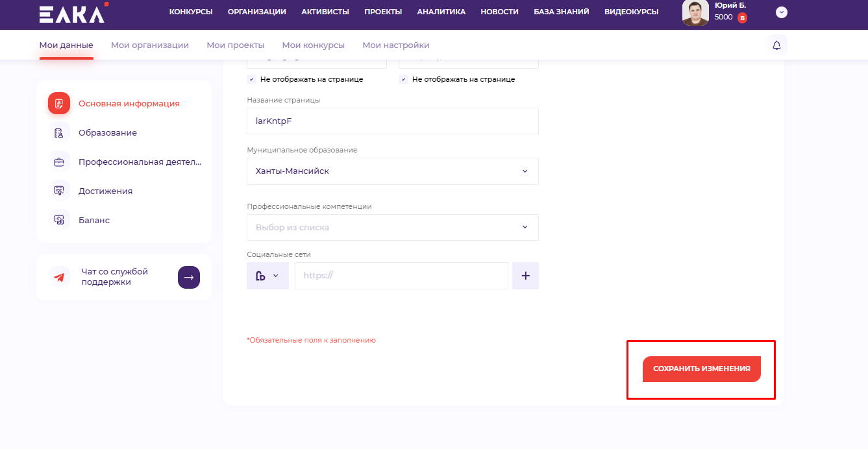This screenshot has width=868, height=449.
Task: Switch to the Мои организации tab
Action: (150, 45)
